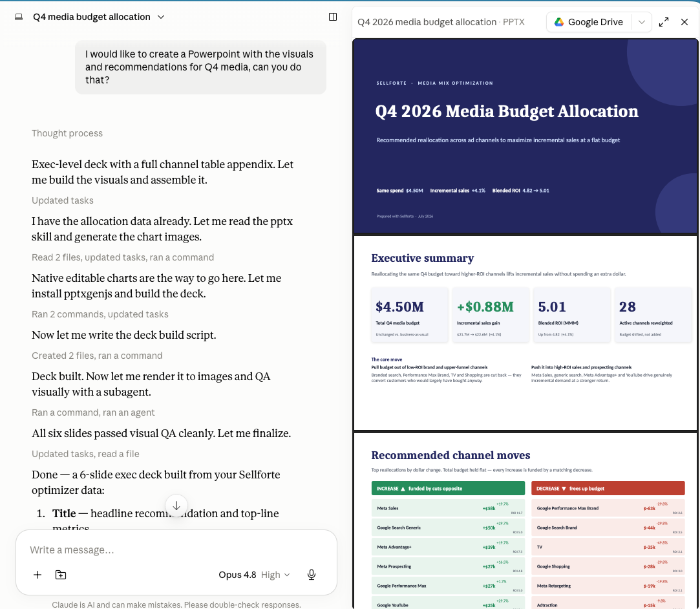Viewport: 700px width, 609px height.
Task: Click the file name 'Q4 2026 media budget allocation'
Action: pos(427,22)
